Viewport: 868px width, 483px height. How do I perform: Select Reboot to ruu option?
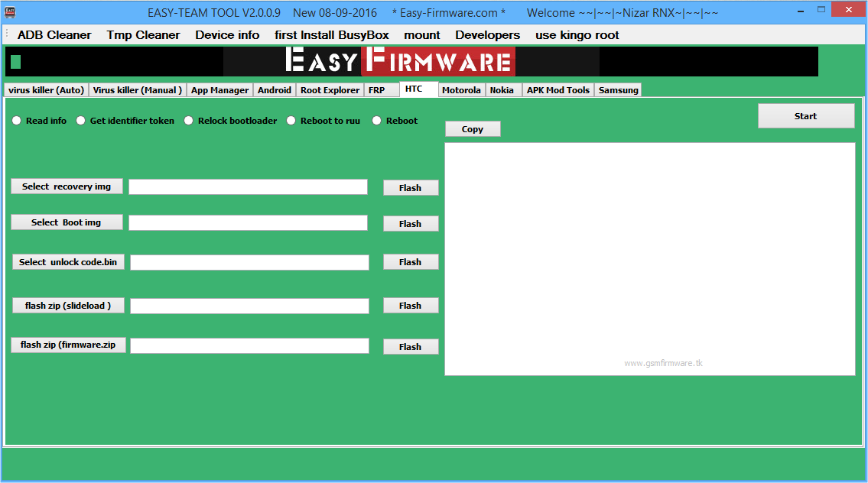(323, 121)
